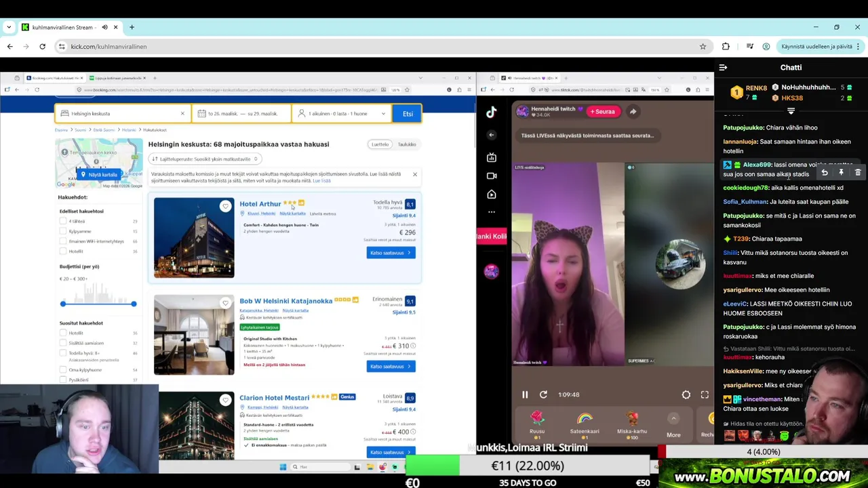The width and height of the screenshot is (868, 488).
Task: Expand More gifts on TikTok
Action: (x=673, y=425)
